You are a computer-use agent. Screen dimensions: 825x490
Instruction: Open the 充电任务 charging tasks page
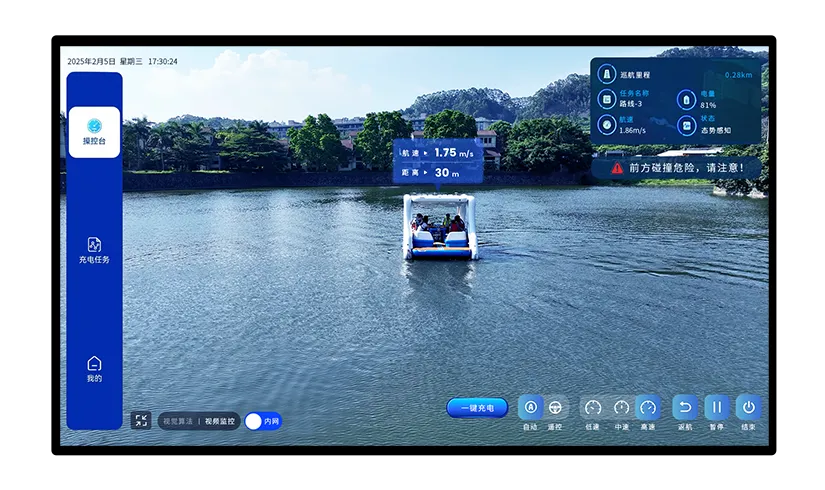pyautogui.click(x=94, y=251)
